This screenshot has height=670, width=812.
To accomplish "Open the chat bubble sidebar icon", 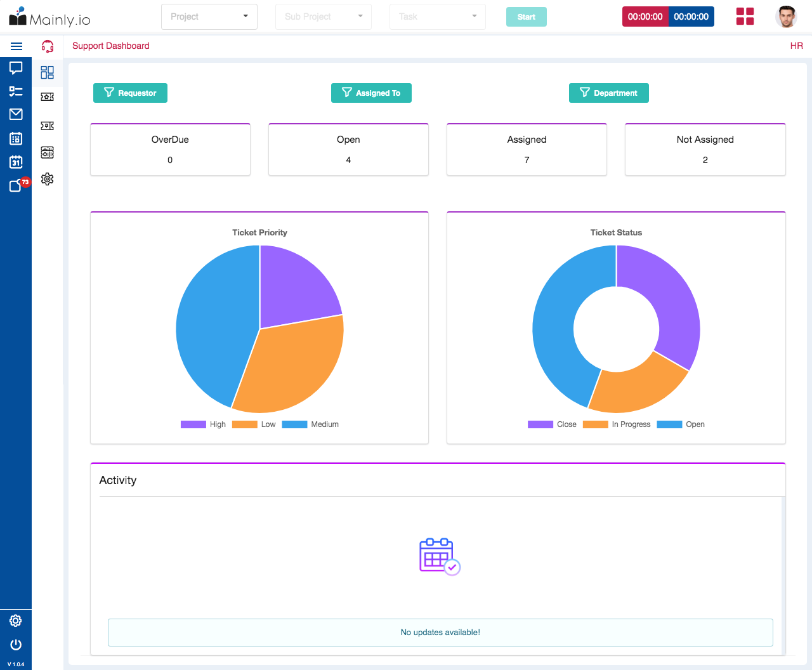I will pyautogui.click(x=16, y=68).
